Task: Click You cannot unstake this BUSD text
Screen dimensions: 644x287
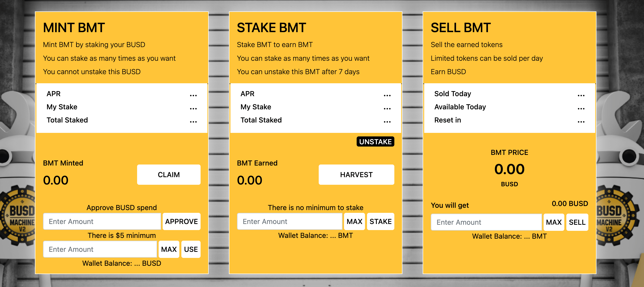Action: (92, 72)
